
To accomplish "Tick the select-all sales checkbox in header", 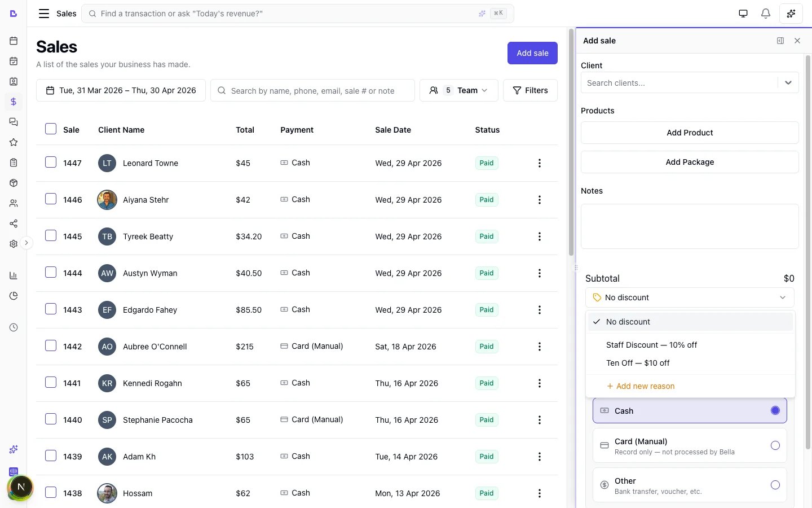I will point(51,129).
